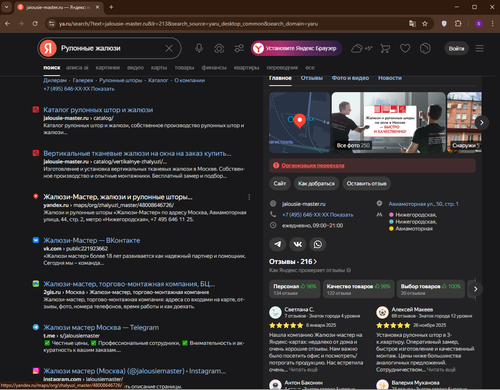Open the Chrome profile avatar
The image size is (500, 390).
coord(479,24)
